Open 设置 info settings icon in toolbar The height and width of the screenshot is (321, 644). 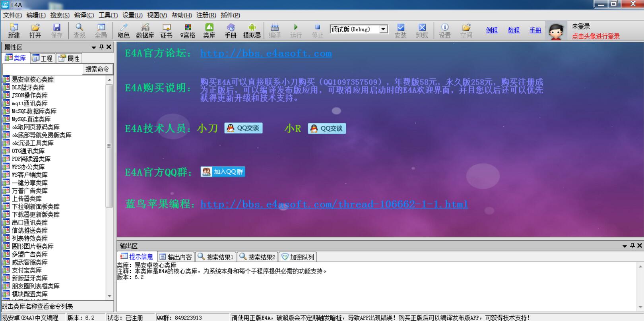click(x=445, y=31)
